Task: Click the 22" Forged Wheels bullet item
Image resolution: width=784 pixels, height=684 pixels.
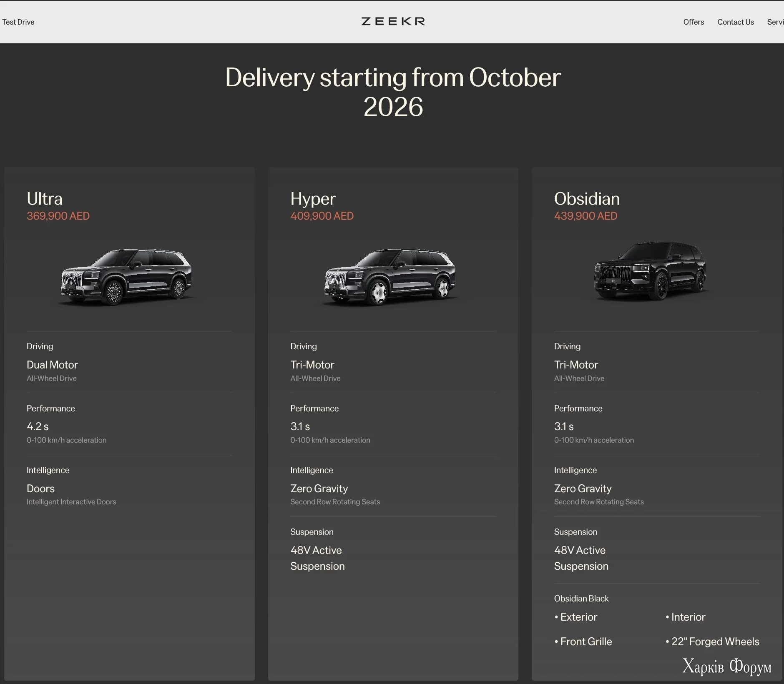Action: [712, 641]
